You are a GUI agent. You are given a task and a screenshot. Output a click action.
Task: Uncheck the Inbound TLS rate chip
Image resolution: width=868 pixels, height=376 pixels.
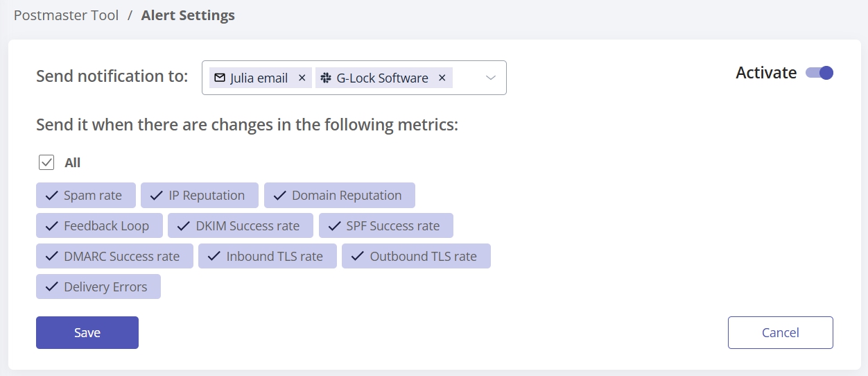coord(268,257)
